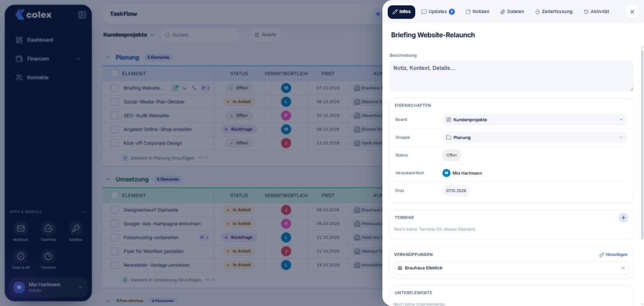Image resolution: width=644 pixels, height=306 pixels.
Task: Open the Offen status pill in Eigenschaften
Action: coord(452,155)
